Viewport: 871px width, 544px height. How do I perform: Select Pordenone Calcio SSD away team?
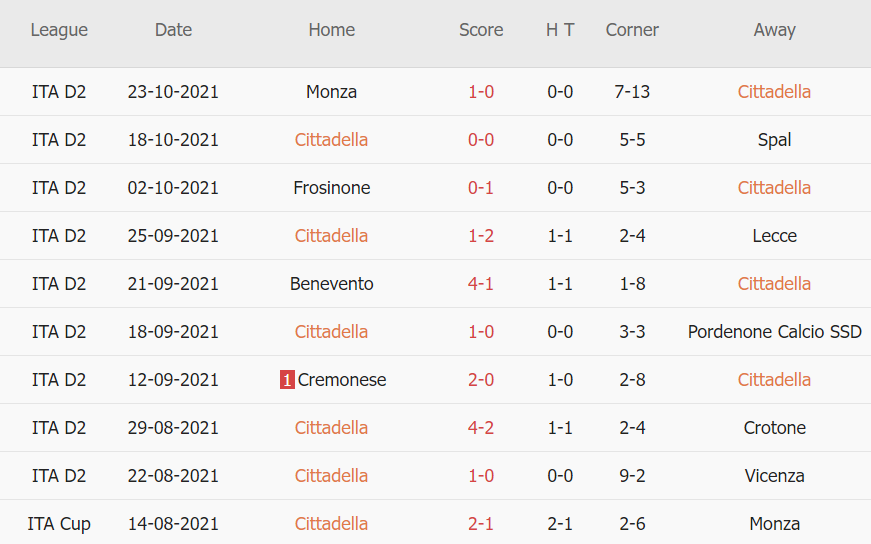[x=774, y=332]
